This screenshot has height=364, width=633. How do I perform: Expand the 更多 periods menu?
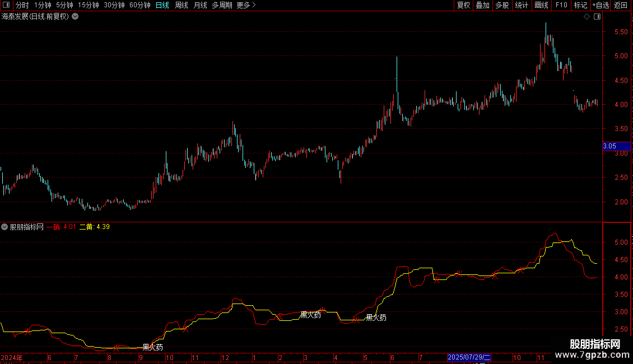point(246,5)
